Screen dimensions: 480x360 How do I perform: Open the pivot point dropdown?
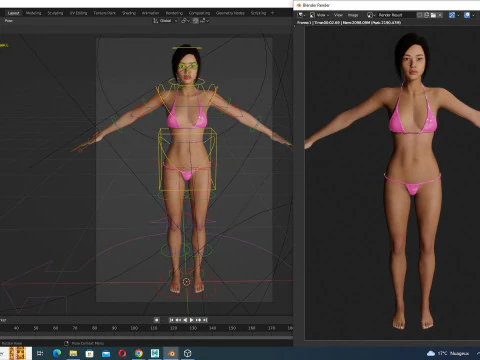[x=185, y=21]
